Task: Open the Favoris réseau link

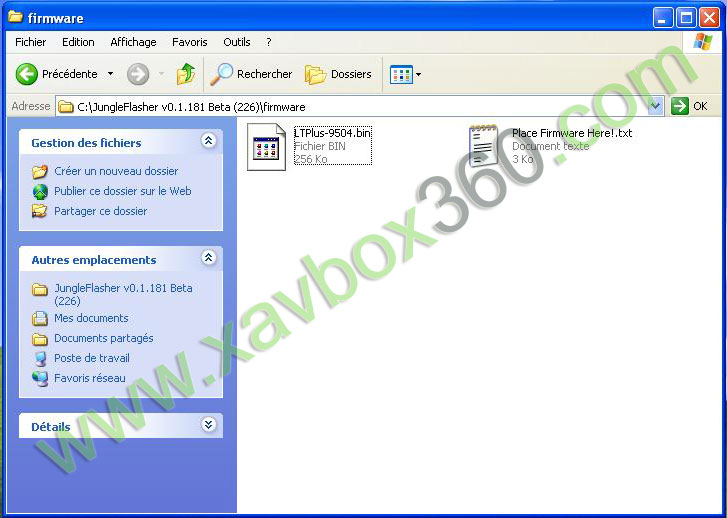Action: [x=89, y=378]
